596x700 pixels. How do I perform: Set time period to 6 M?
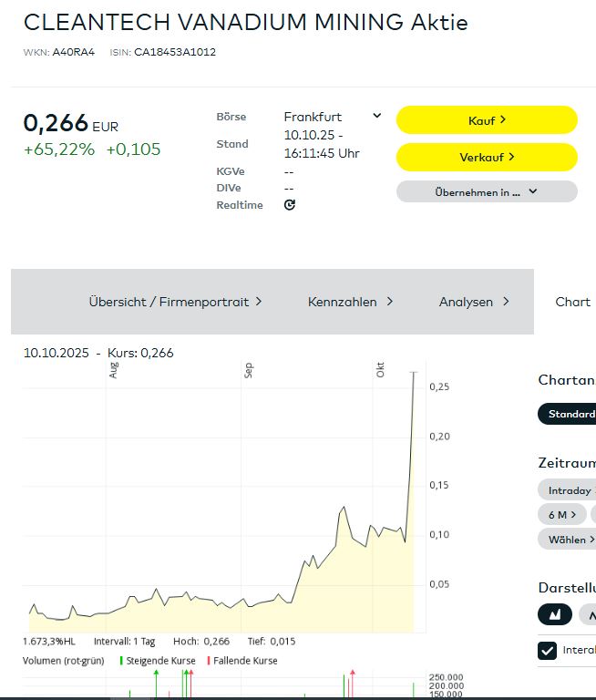click(x=558, y=515)
